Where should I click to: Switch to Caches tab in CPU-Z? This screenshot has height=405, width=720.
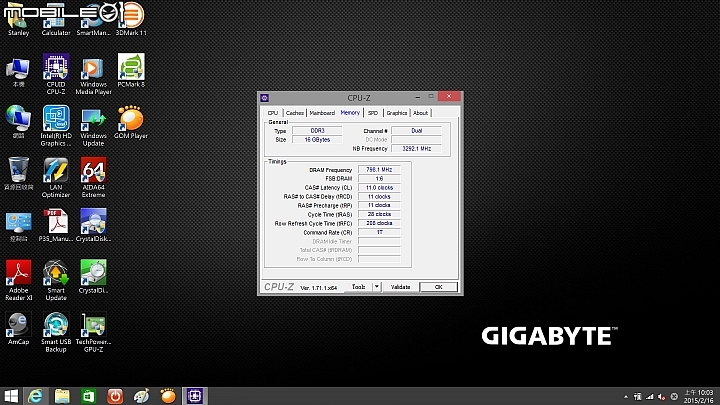pos(294,113)
